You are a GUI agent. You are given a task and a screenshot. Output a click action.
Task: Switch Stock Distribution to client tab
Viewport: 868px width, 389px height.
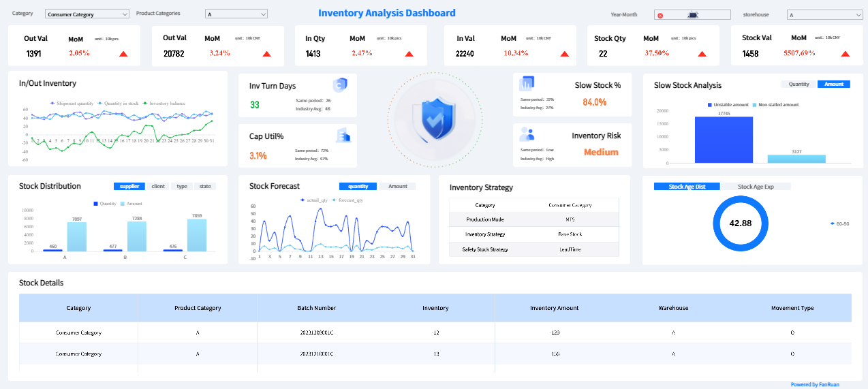[158, 186]
